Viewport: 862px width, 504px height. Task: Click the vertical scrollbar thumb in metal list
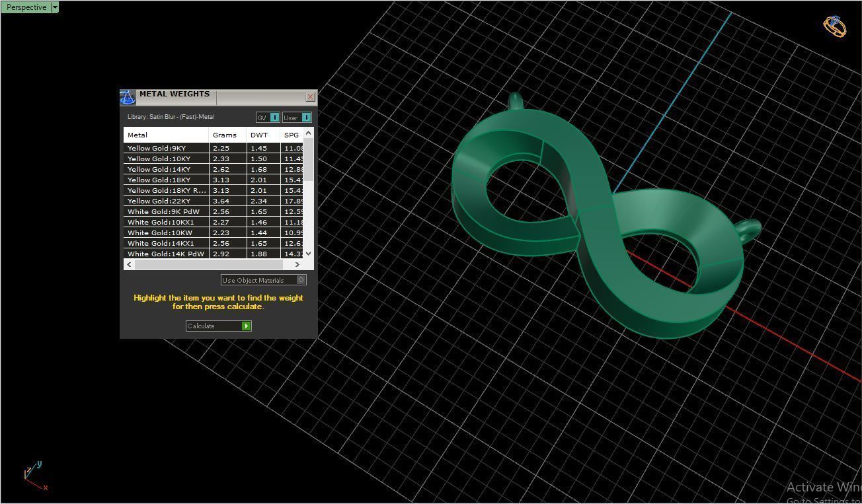point(308,161)
